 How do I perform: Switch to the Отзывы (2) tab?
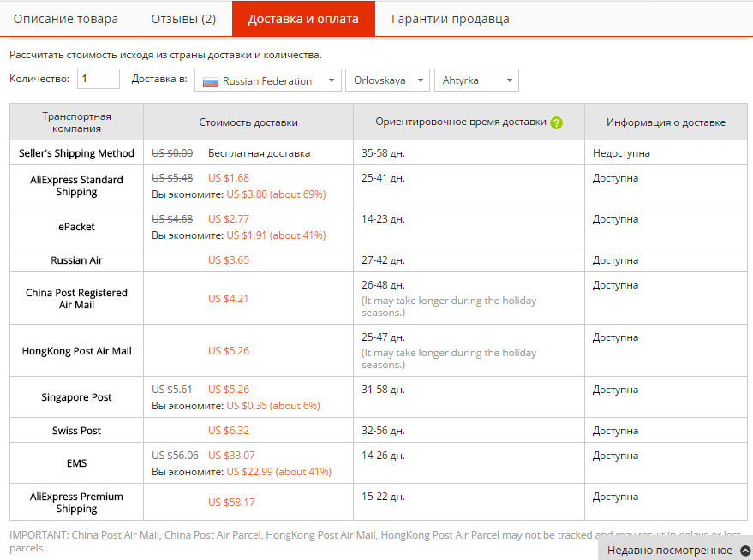183,19
